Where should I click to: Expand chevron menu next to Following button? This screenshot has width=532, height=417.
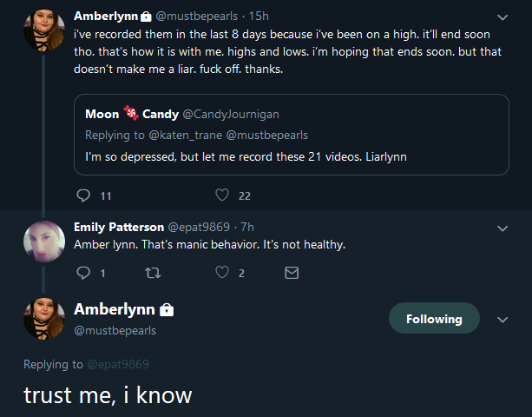point(502,320)
